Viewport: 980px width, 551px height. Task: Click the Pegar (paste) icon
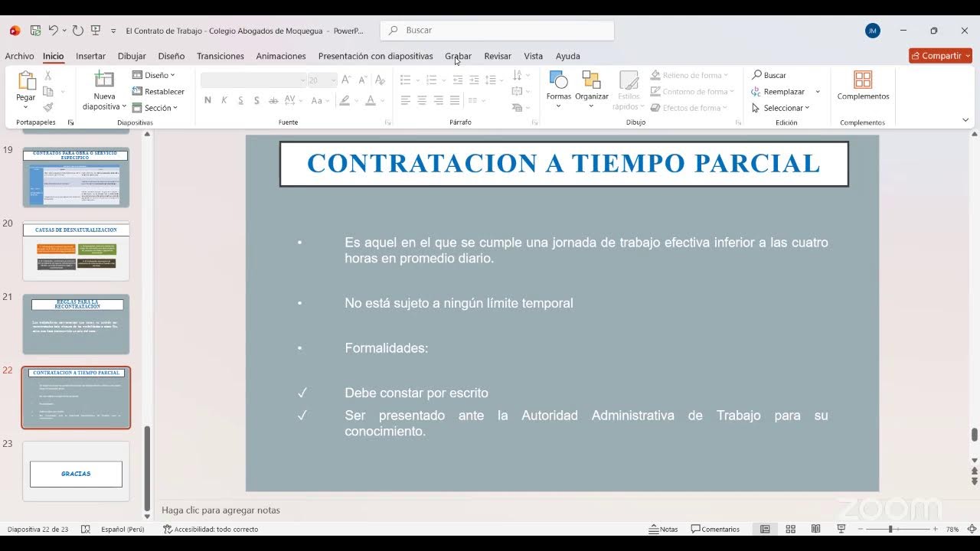click(x=26, y=80)
